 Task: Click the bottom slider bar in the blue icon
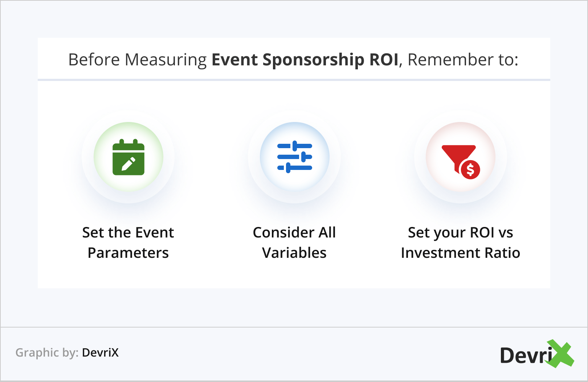(x=294, y=168)
